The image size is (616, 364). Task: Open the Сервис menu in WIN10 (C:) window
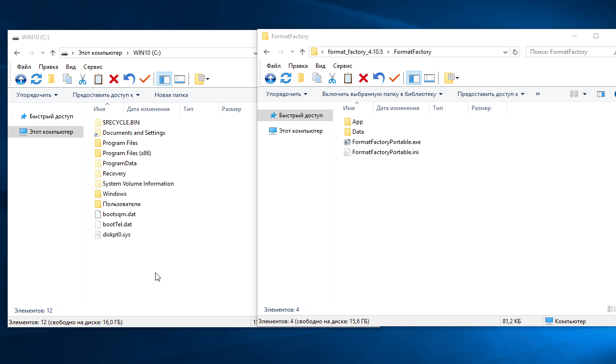[93, 67]
